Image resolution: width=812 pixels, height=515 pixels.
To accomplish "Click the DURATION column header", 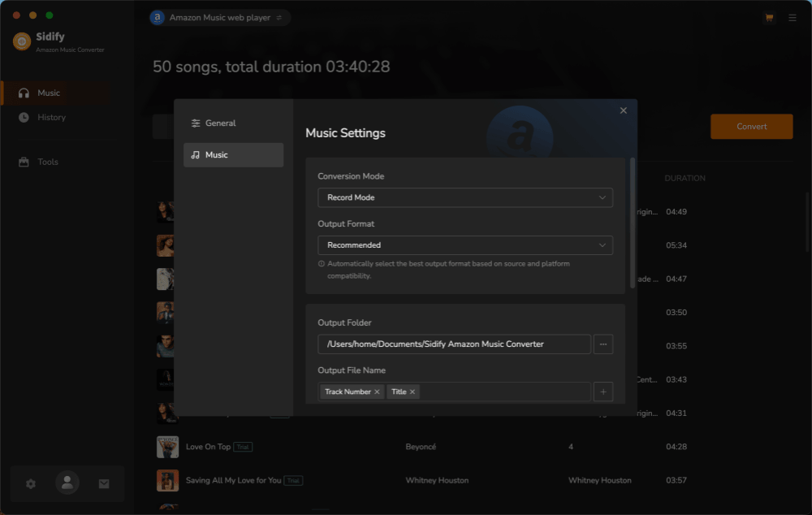I will click(x=685, y=178).
